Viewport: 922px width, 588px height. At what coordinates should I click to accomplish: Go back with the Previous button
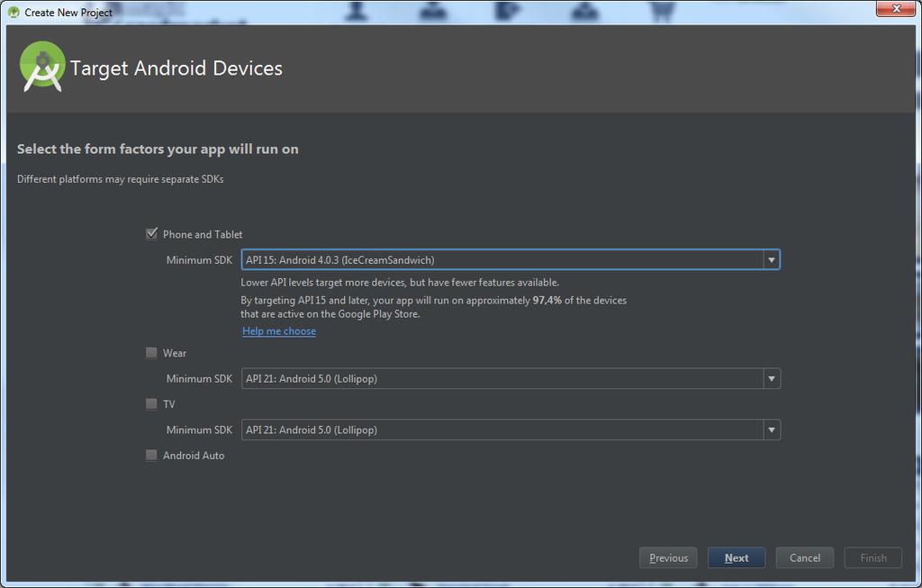coord(668,557)
